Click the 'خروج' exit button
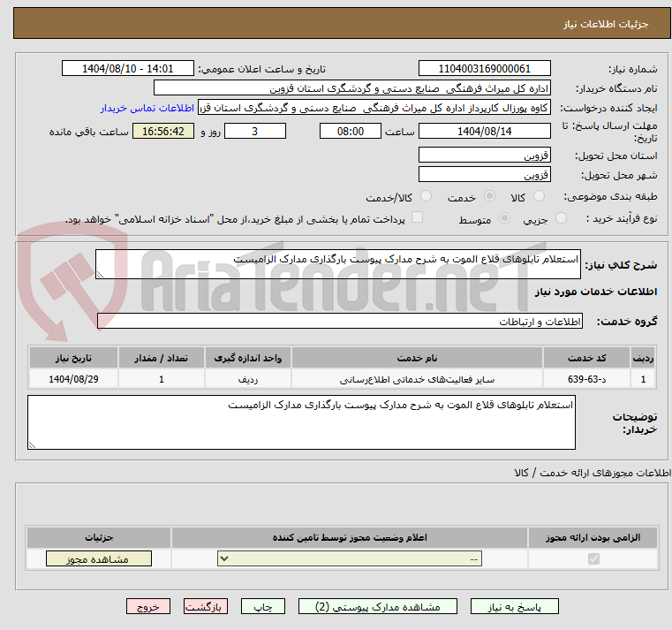The height and width of the screenshot is (630, 672). 148,607
